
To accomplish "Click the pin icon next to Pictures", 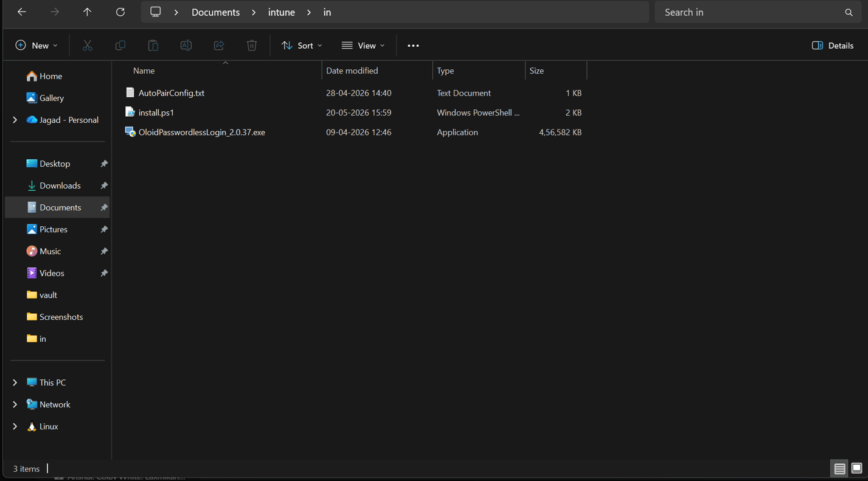I will point(104,229).
